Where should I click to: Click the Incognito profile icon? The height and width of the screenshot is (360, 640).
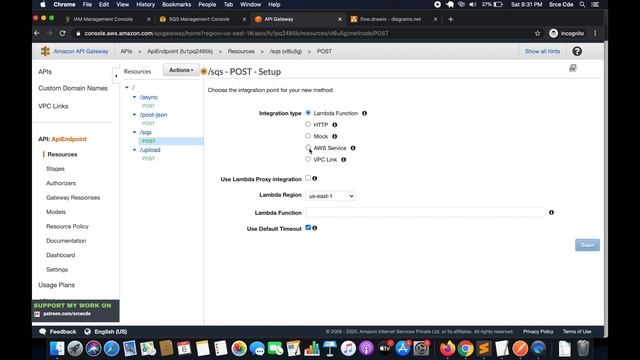click(553, 33)
